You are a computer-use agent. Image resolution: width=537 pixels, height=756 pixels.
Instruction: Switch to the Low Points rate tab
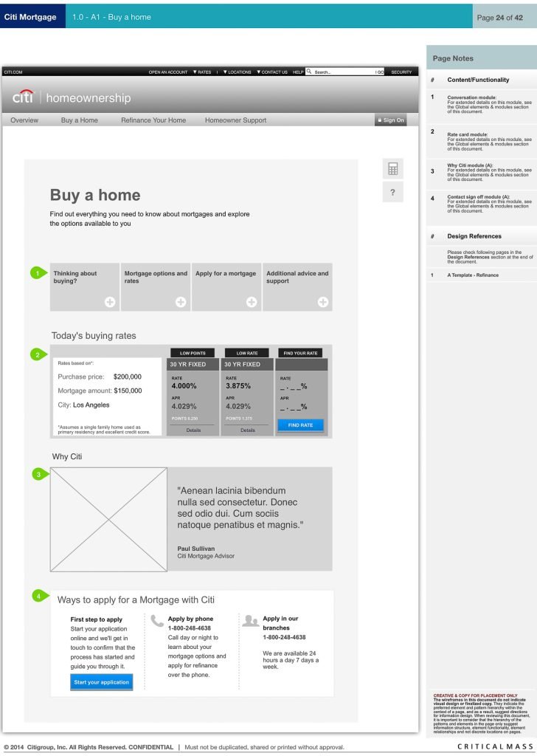click(x=193, y=353)
